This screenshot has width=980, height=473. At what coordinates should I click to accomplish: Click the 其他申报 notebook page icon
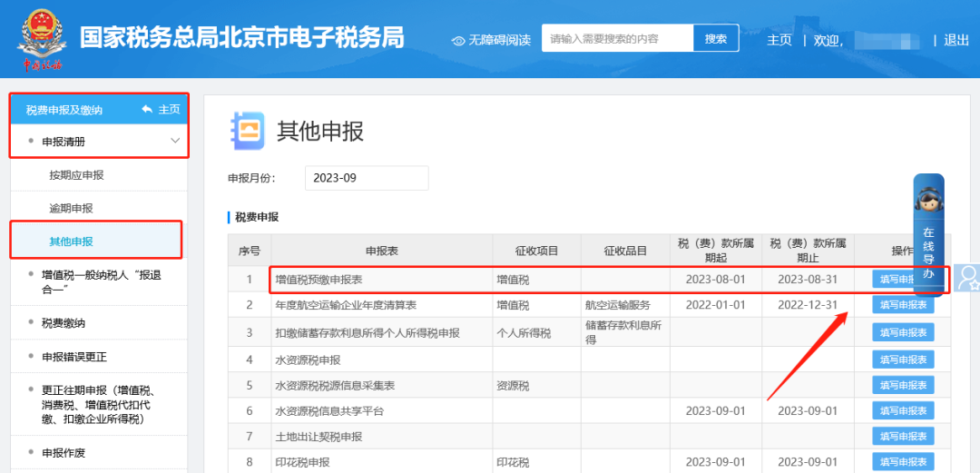tap(248, 130)
